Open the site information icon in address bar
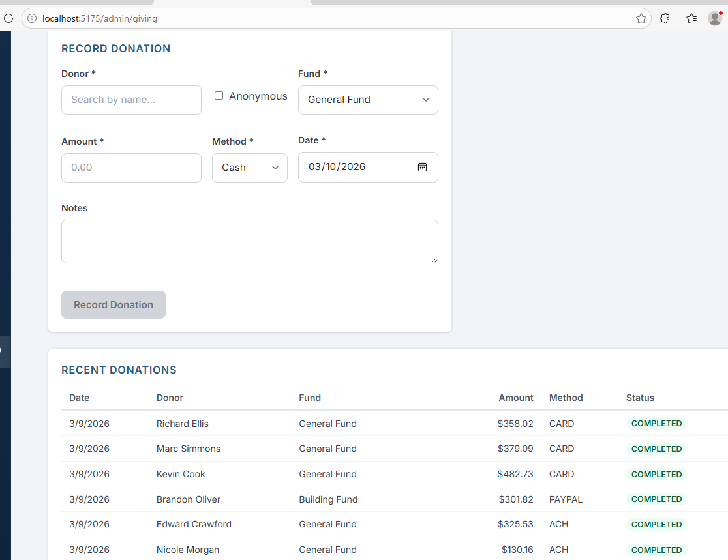 pyautogui.click(x=31, y=18)
